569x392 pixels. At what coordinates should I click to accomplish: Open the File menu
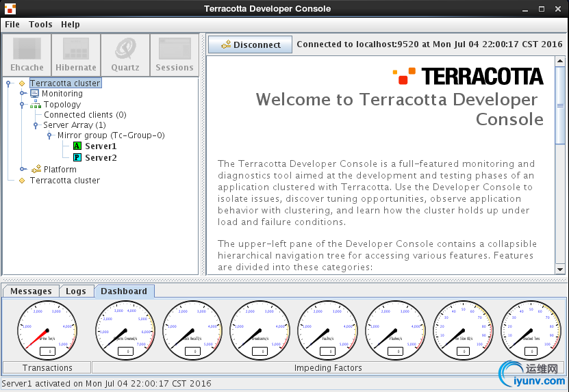[12, 25]
